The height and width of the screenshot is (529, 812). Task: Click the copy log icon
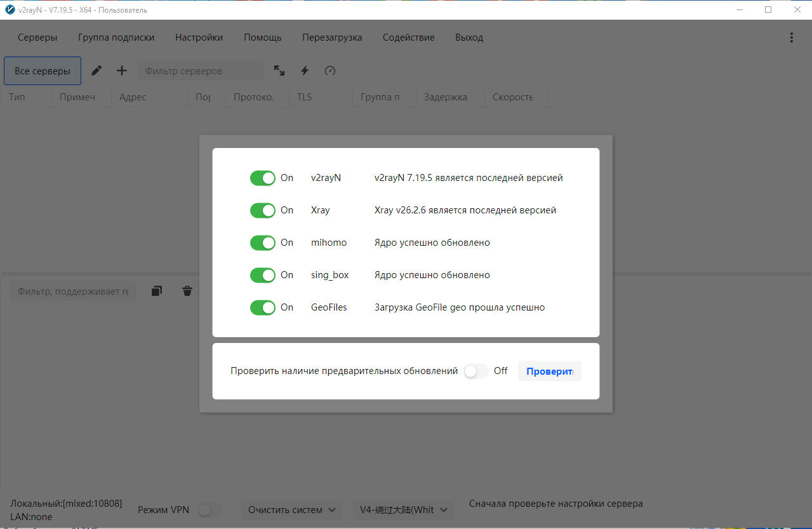point(157,291)
